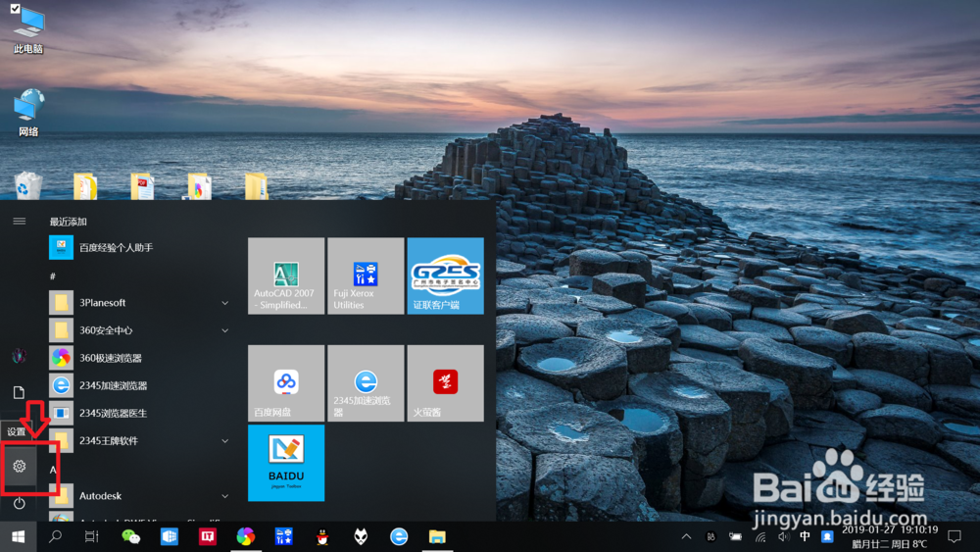Expand the 3Planesoft folder chevron

click(x=224, y=303)
